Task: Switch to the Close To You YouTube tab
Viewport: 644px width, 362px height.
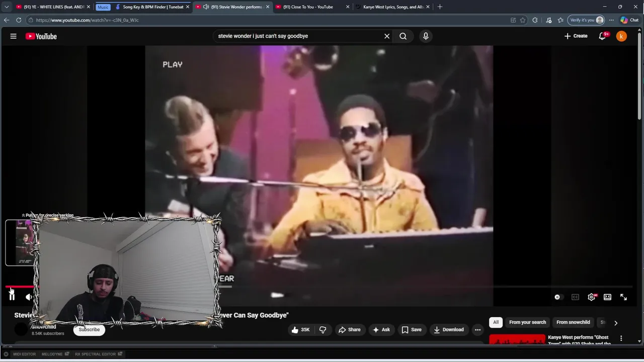Action: (x=312, y=7)
